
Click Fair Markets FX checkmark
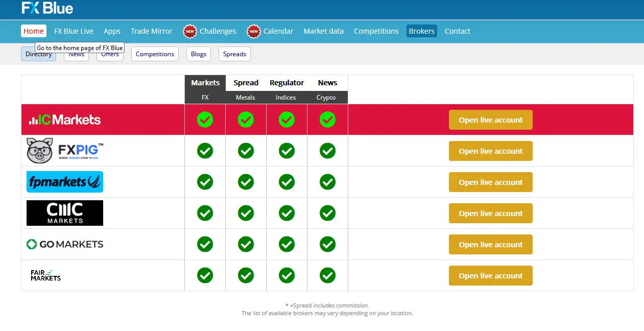pyautogui.click(x=205, y=275)
